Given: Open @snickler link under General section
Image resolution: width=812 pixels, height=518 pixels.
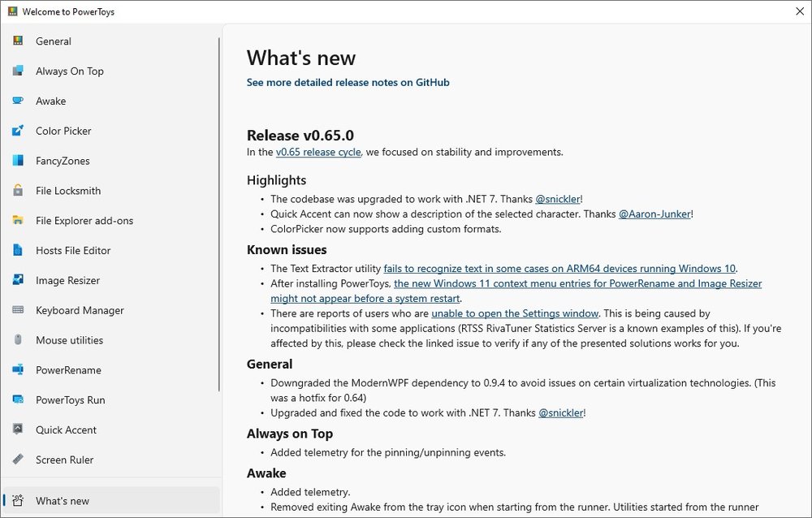Looking at the screenshot, I should [561, 412].
